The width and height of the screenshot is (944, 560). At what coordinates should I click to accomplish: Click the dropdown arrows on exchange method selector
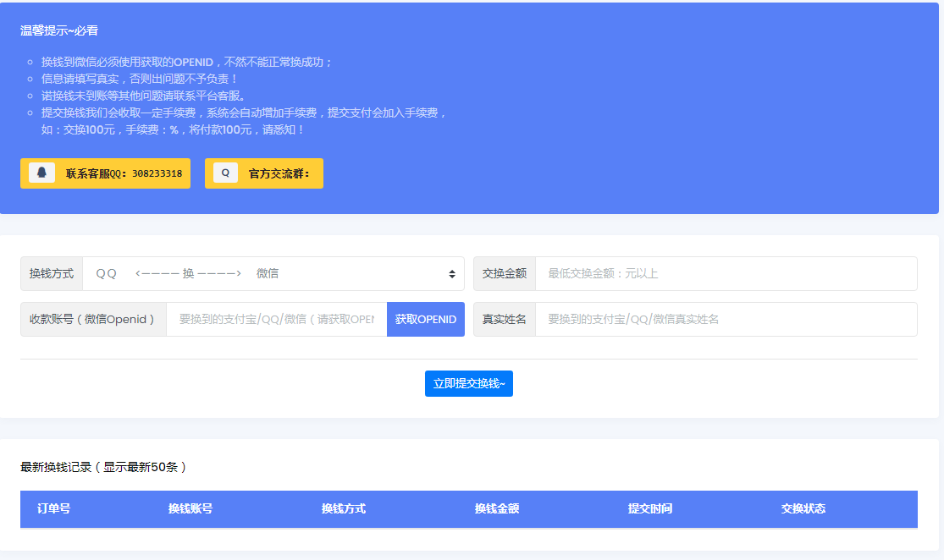pyautogui.click(x=452, y=274)
